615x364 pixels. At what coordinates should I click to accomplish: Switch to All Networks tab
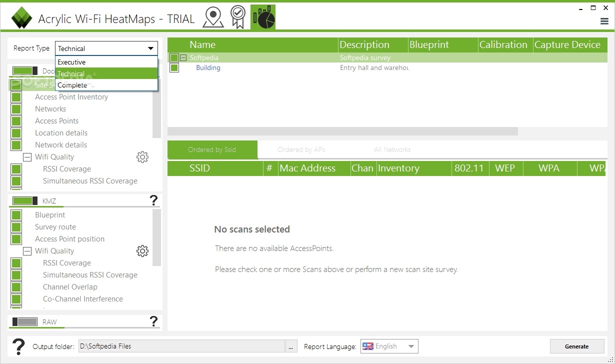click(392, 149)
